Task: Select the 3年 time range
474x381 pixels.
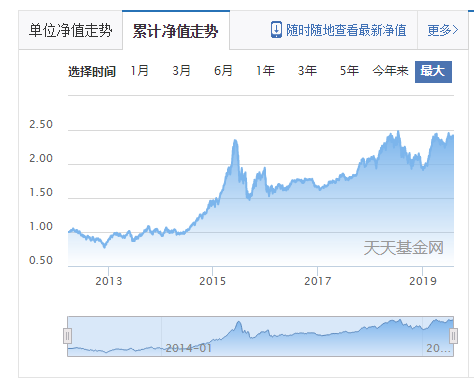Action: click(307, 71)
